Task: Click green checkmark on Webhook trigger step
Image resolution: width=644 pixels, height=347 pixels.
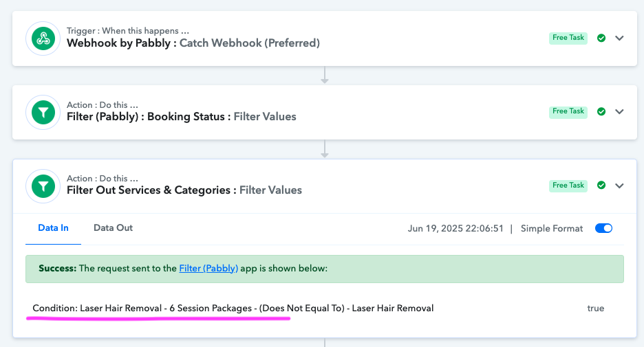Action: 601,38
